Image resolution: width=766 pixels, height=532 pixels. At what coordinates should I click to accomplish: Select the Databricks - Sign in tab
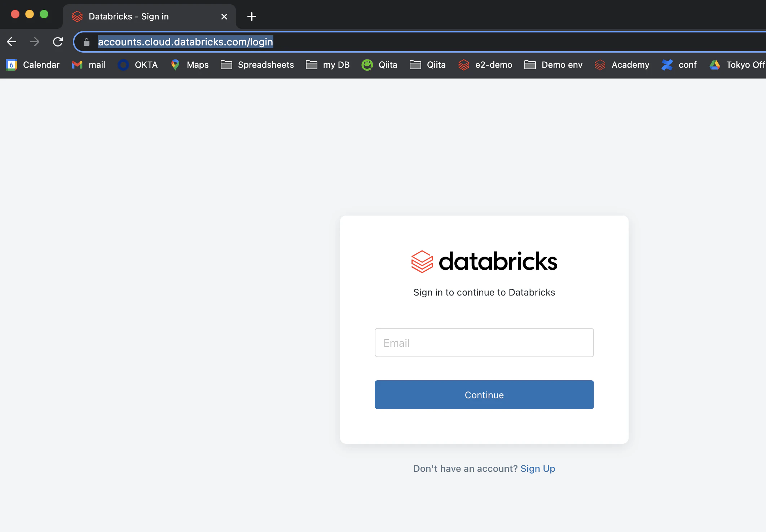pyautogui.click(x=149, y=17)
